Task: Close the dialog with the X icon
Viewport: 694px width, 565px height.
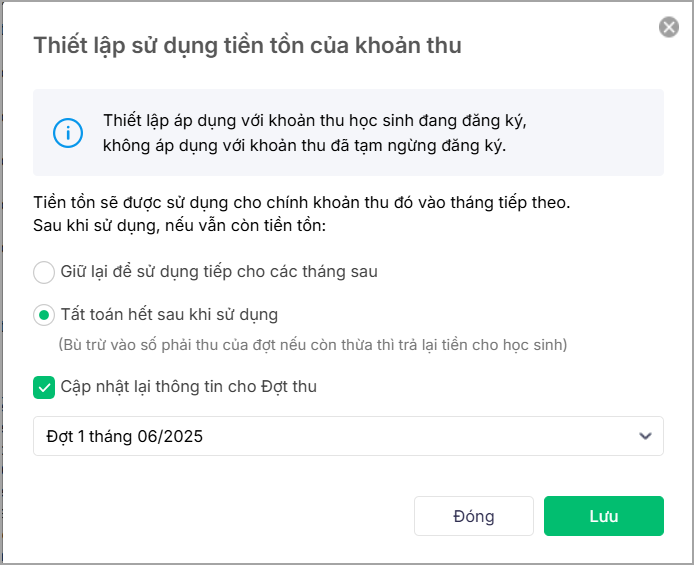Action: pos(669,27)
